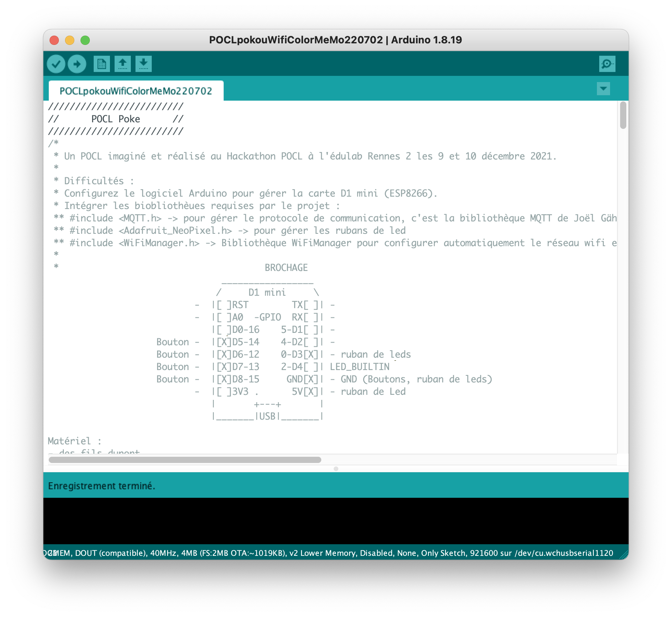This screenshot has width=672, height=617.
Task: Open the Serial Monitor magnifier icon
Action: 607,64
